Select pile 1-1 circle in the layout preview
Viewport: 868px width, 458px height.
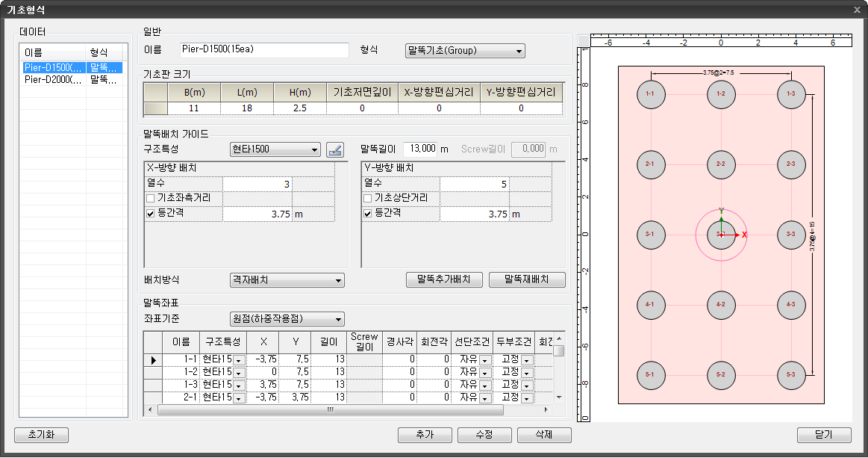pyautogui.click(x=650, y=93)
